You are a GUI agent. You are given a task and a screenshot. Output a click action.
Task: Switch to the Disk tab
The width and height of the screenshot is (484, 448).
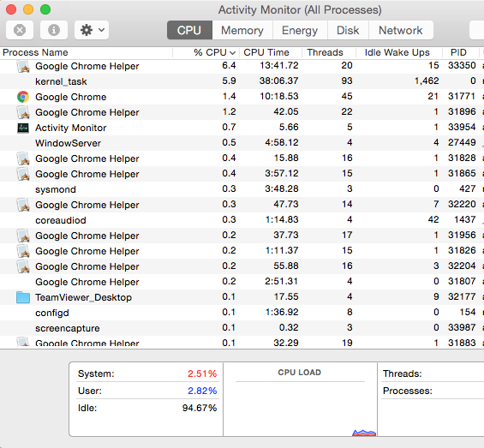[x=348, y=30]
